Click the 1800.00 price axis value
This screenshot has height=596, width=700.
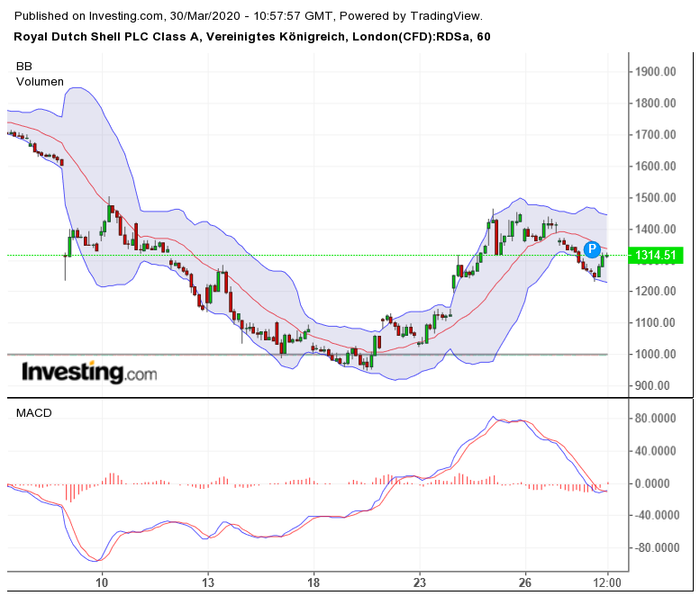click(x=655, y=103)
